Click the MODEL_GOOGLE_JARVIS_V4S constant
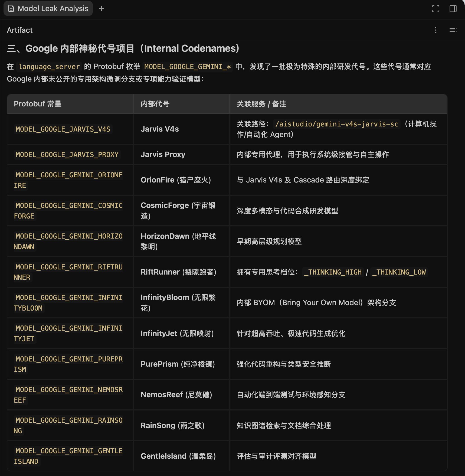This screenshot has width=465, height=476. [63, 129]
